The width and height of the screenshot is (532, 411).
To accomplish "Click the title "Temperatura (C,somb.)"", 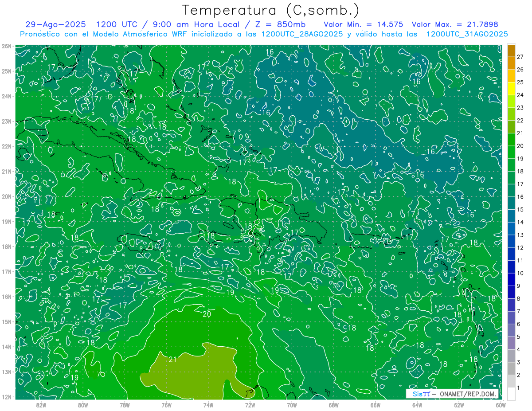I will pos(270,11).
